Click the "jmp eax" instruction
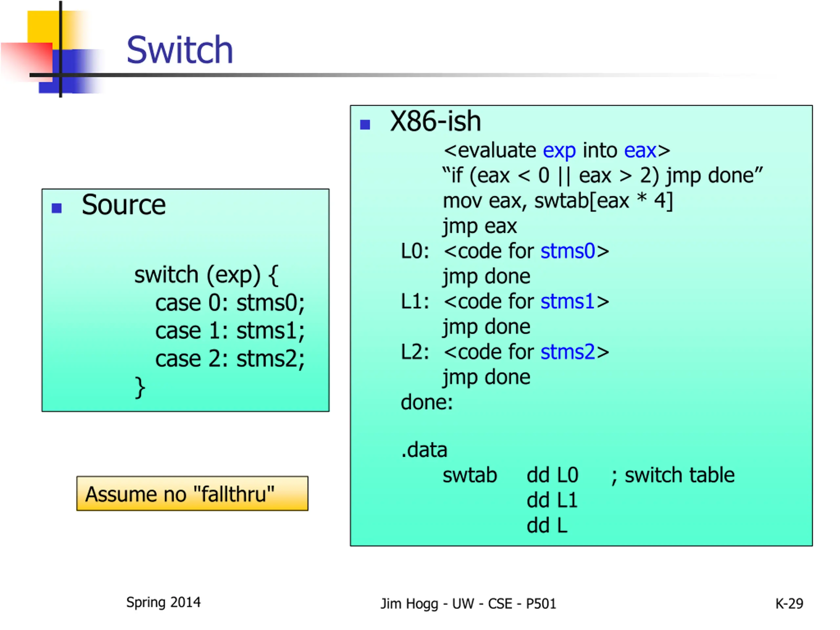This screenshot has height=630, width=840. point(480,227)
